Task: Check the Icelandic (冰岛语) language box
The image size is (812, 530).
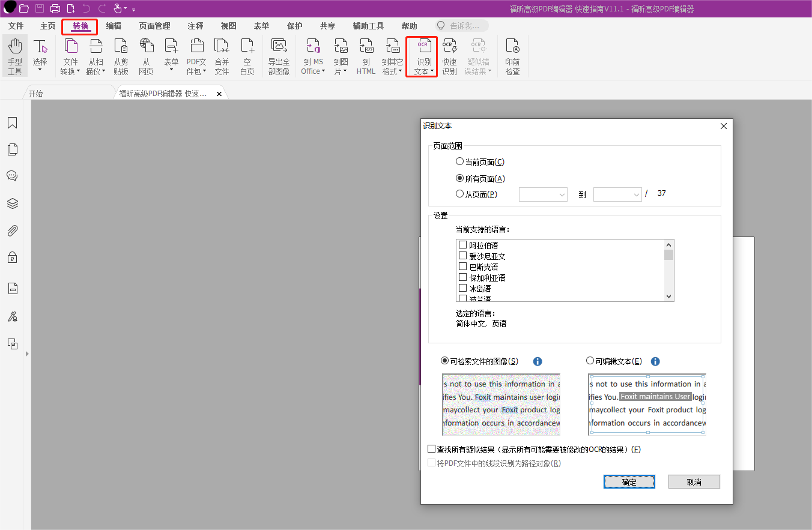Action: [x=462, y=288]
